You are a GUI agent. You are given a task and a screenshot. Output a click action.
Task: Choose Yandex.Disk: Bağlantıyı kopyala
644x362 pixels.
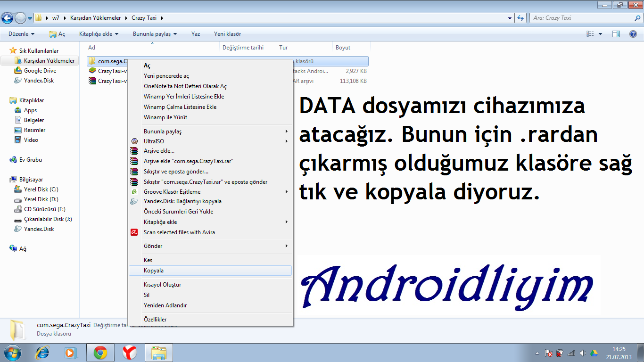click(x=210, y=201)
